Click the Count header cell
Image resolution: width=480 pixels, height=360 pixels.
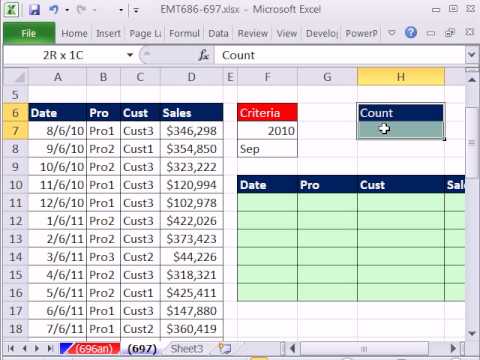click(401, 113)
